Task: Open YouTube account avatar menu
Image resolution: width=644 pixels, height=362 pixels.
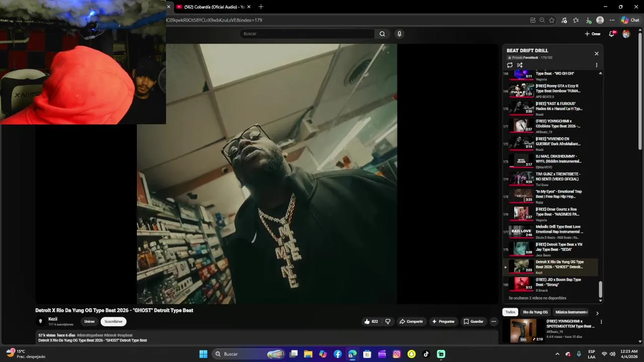Action: [x=626, y=34]
